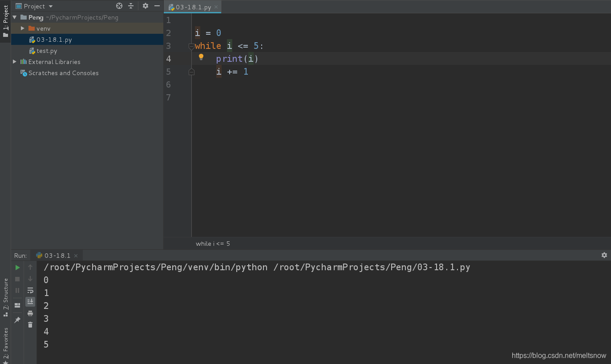Collapse all in the Project tree
Image resolution: width=611 pixels, height=364 pixels.
(x=131, y=6)
